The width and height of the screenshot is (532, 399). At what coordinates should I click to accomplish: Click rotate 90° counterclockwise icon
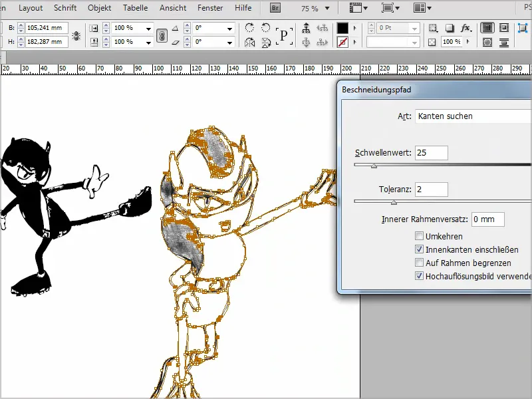point(265,28)
